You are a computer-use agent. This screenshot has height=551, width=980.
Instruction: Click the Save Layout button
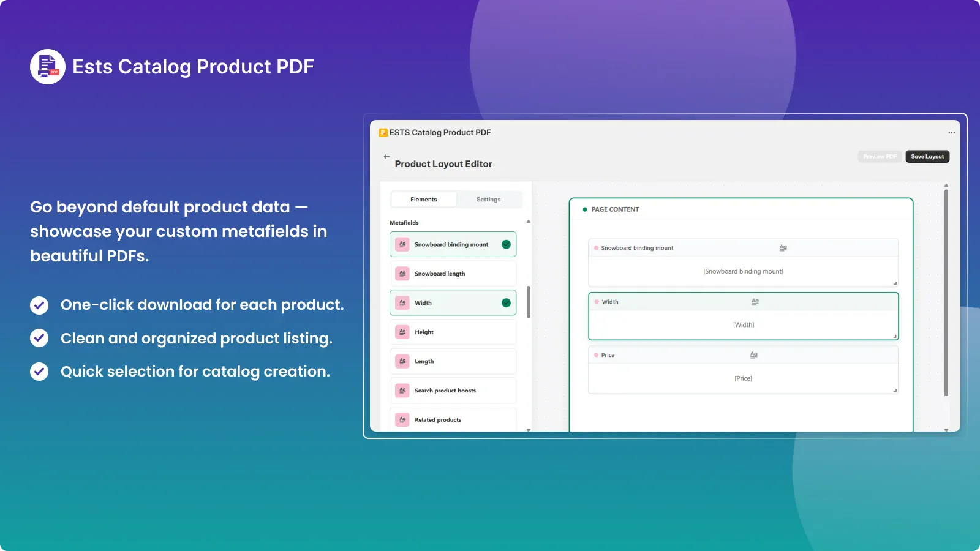click(927, 157)
